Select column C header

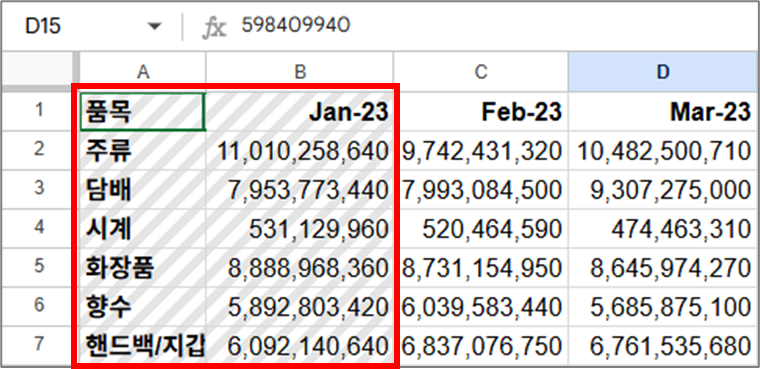[480, 72]
